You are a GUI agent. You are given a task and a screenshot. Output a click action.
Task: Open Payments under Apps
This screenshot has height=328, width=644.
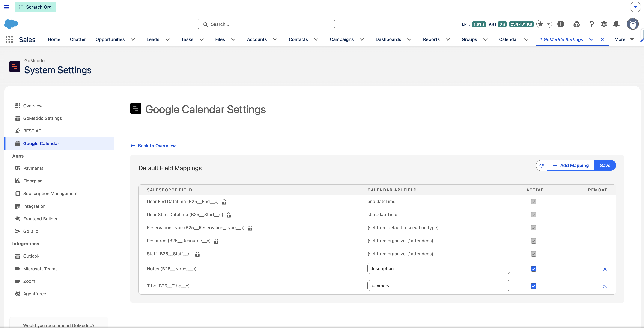click(33, 168)
